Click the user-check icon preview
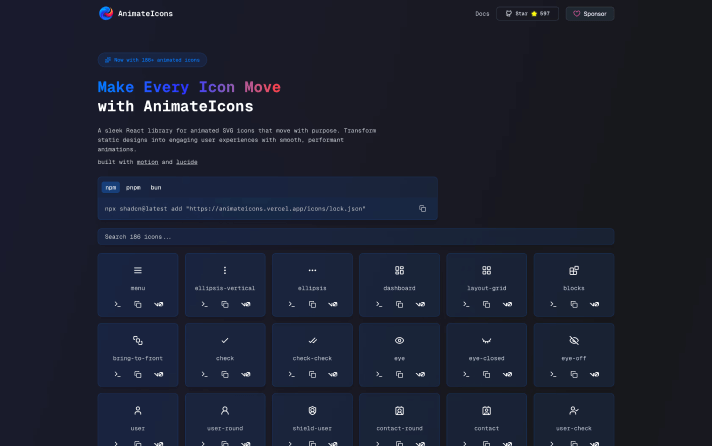Viewport: 712px width, 446px height. (574, 411)
